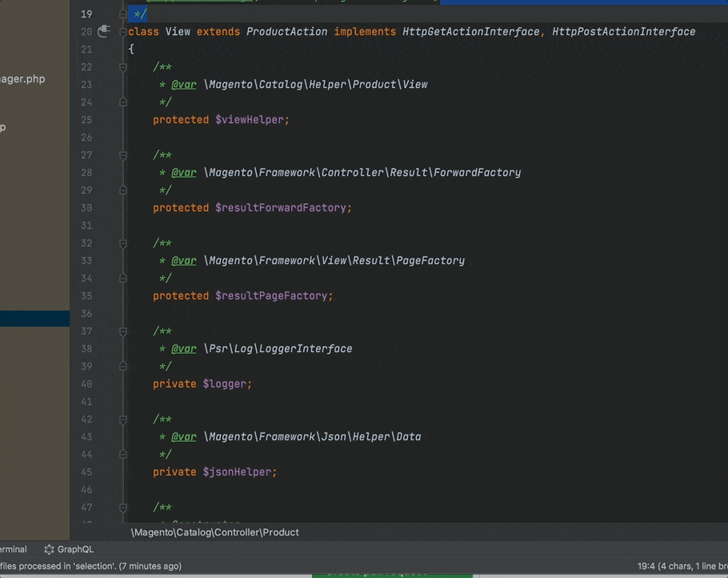Select the file ending in ager.php in sidebar
The image size is (728, 578).
pyautogui.click(x=22, y=79)
